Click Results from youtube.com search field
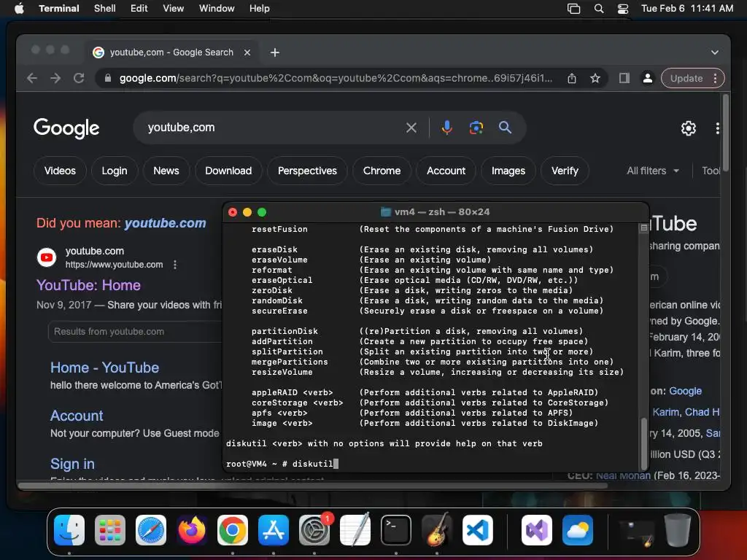The image size is (747, 560). click(135, 332)
